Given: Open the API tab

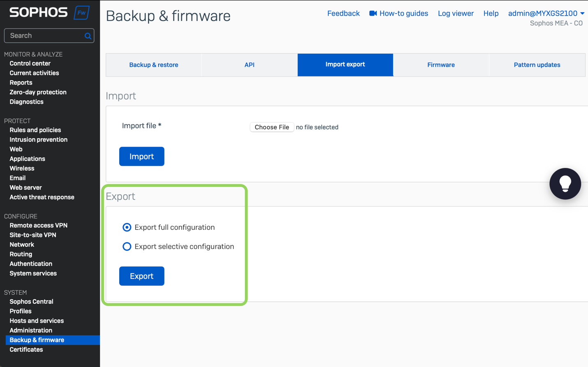Looking at the screenshot, I should [x=249, y=65].
